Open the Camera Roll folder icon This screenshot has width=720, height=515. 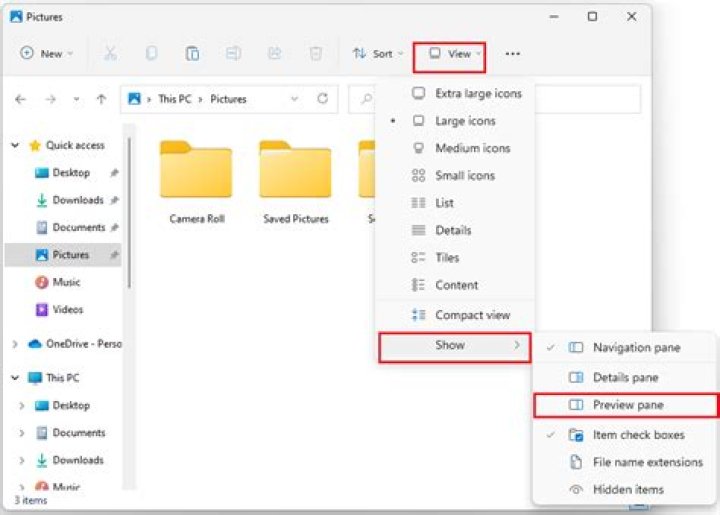pyautogui.click(x=196, y=169)
